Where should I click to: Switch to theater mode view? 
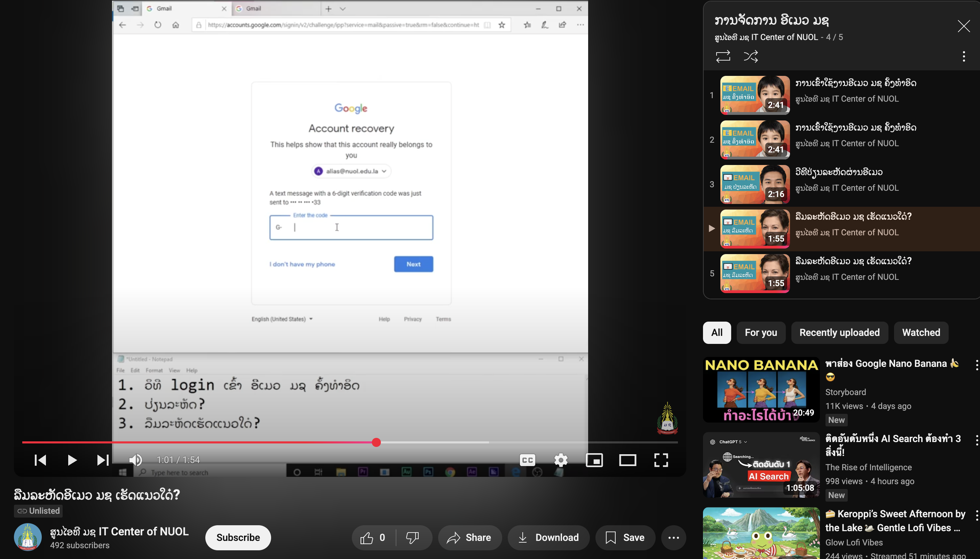tap(627, 460)
